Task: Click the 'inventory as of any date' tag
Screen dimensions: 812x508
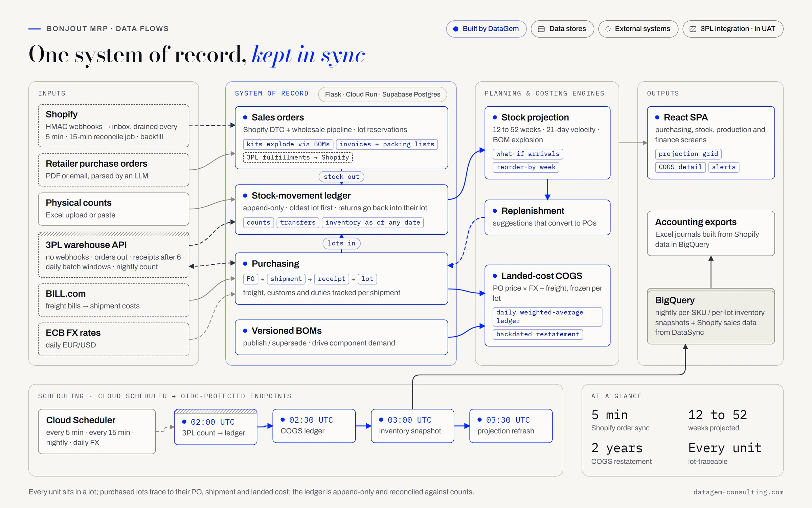Action: click(373, 223)
